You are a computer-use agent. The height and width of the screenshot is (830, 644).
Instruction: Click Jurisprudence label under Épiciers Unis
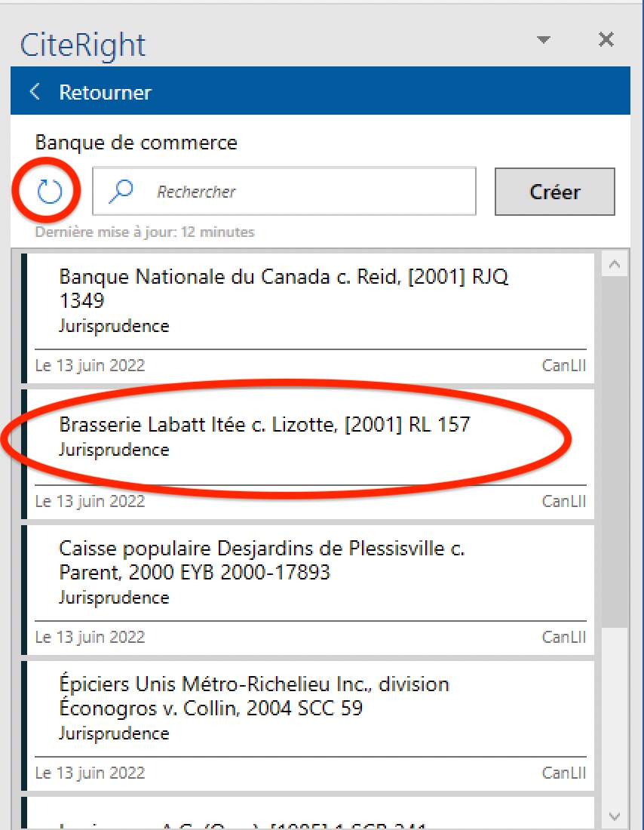(115, 733)
